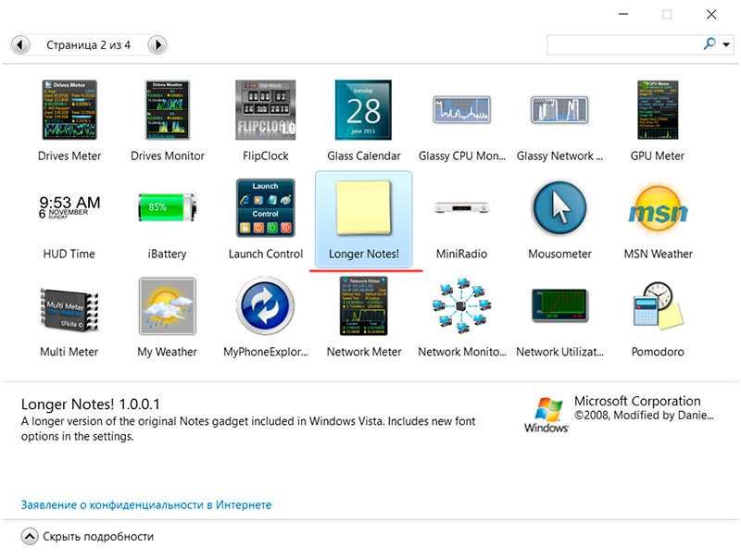Select the My Weather gadget icon

[x=167, y=306]
